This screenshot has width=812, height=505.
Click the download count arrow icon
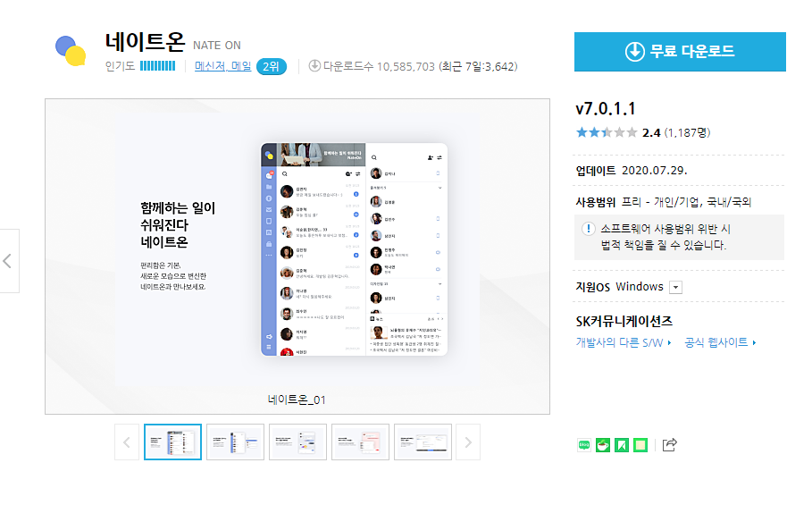coord(314,66)
